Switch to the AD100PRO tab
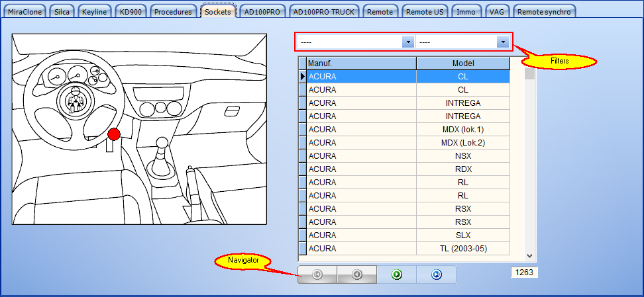Image resolution: width=644 pixels, height=297 pixels. pyautogui.click(x=262, y=12)
